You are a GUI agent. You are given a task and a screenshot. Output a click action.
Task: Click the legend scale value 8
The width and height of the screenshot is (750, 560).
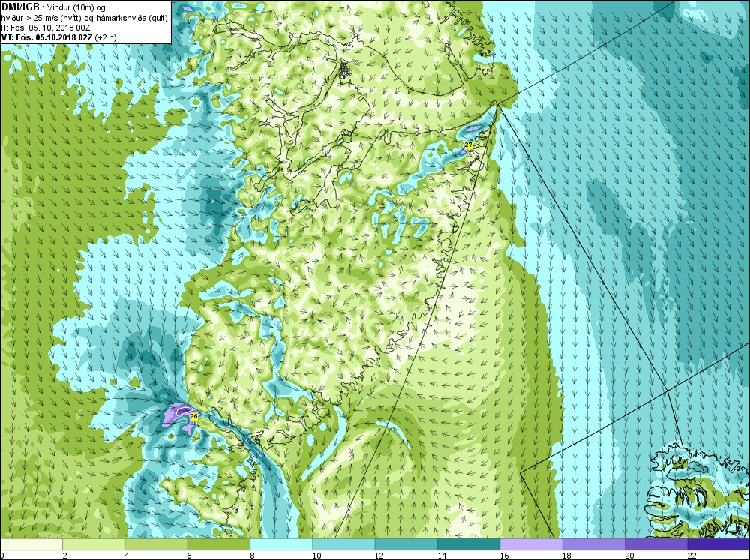point(252,556)
